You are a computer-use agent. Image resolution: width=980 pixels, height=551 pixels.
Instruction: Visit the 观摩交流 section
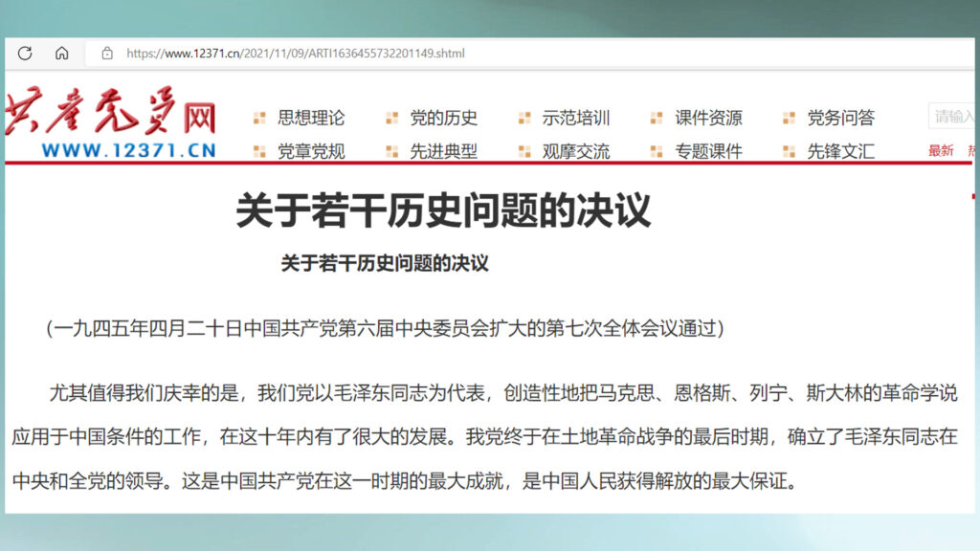tap(575, 151)
